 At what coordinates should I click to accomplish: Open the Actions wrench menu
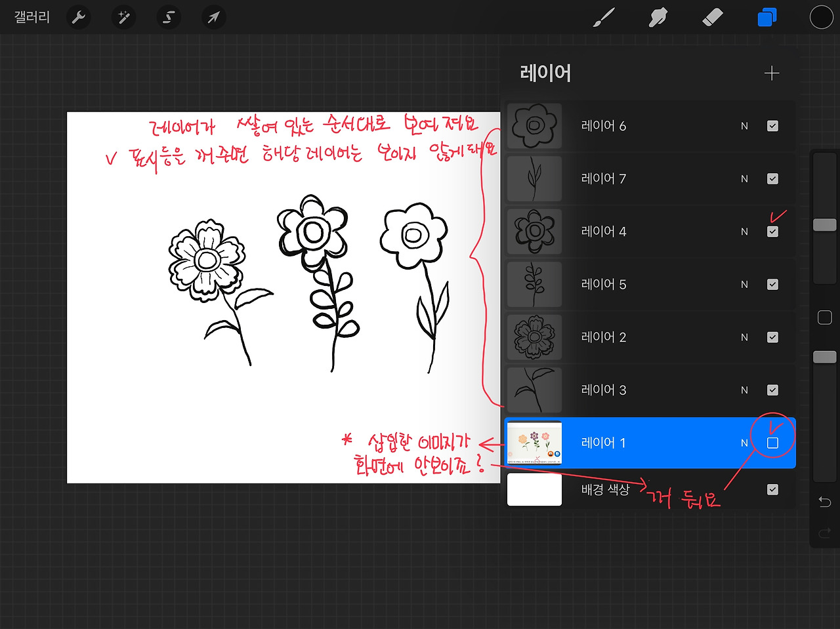[x=79, y=17]
